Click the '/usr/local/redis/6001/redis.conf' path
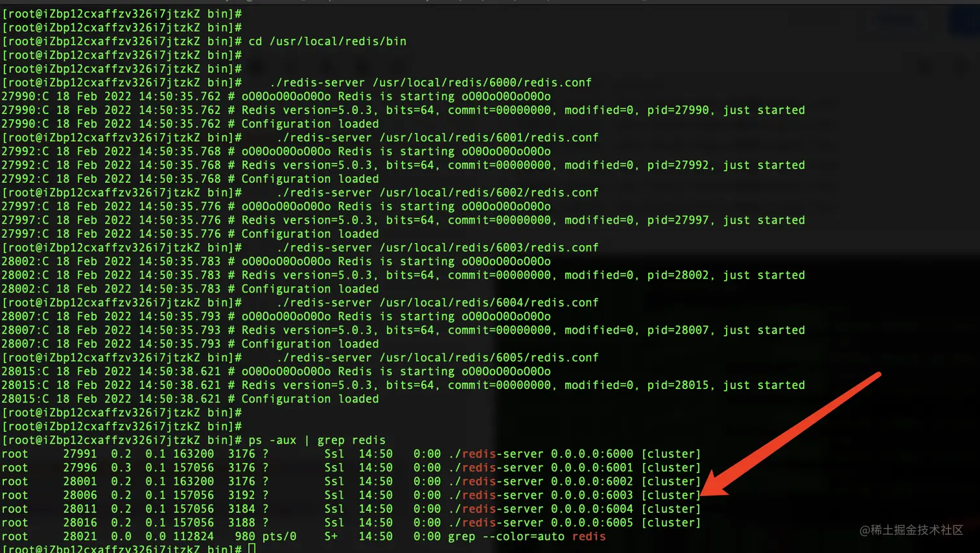The width and height of the screenshot is (980, 553). 489,137
